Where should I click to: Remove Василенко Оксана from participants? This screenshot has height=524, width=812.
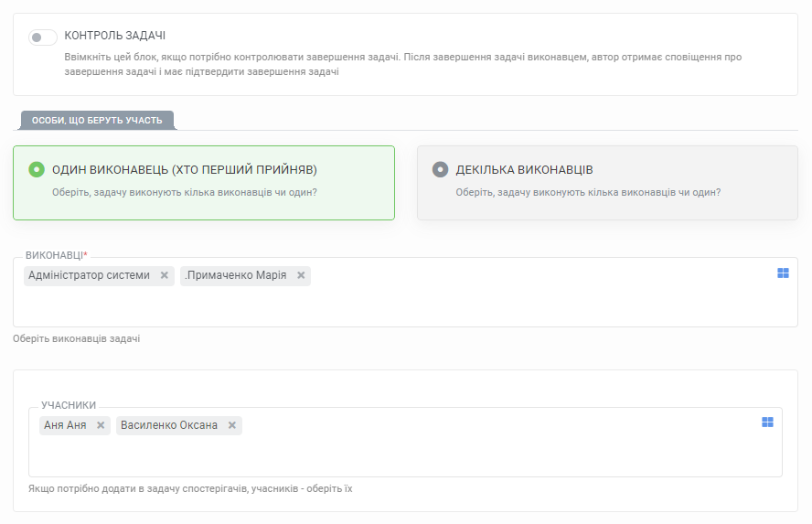click(x=232, y=425)
